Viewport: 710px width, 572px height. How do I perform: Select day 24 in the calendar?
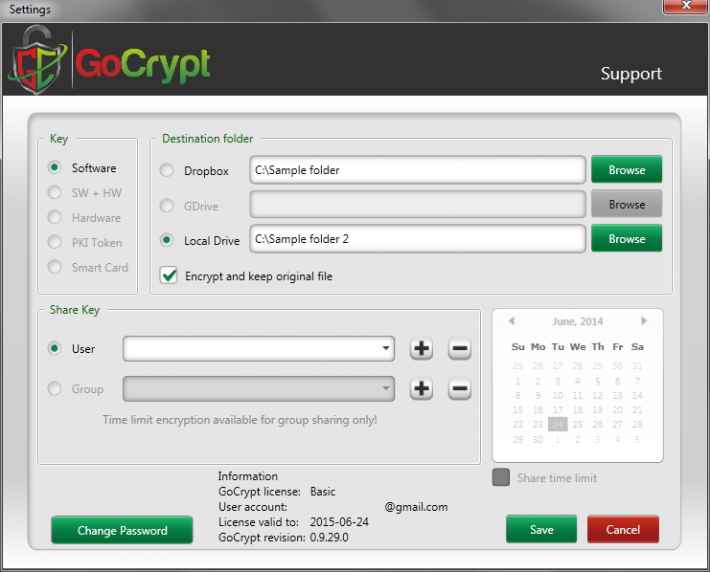click(558, 424)
